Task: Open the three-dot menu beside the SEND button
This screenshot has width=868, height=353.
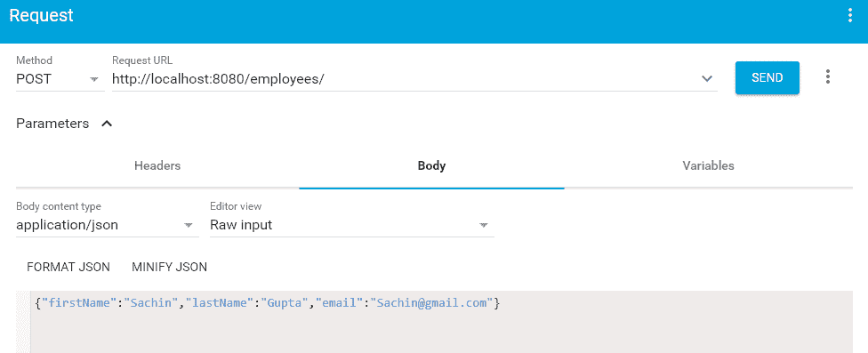Action: coord(828,76)
